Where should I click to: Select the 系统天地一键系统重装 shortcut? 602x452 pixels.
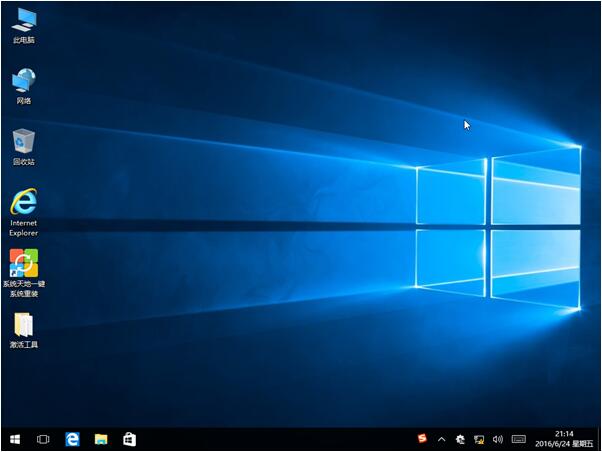(x=24, y=273)
